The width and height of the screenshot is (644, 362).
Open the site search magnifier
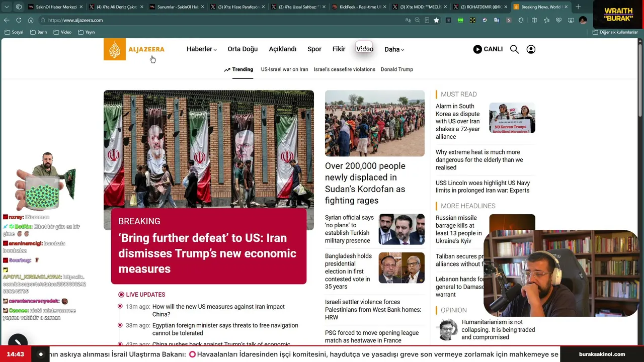(x=514, y=49)
